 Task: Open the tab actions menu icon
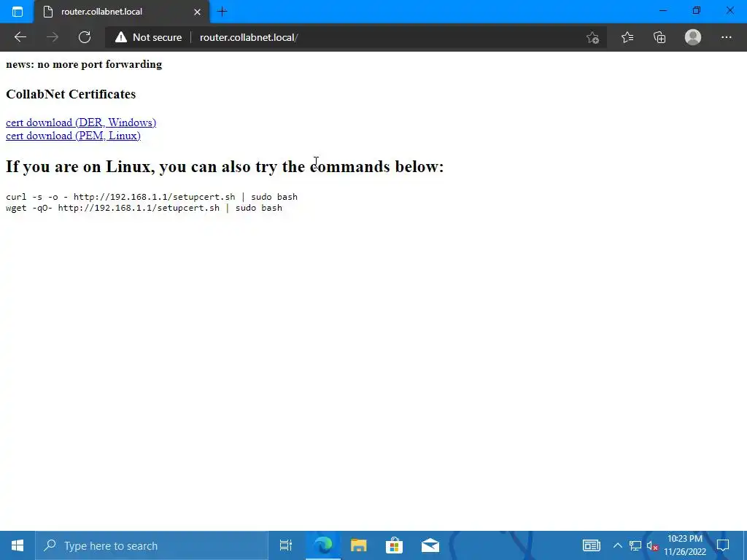[x=18, y=12]
